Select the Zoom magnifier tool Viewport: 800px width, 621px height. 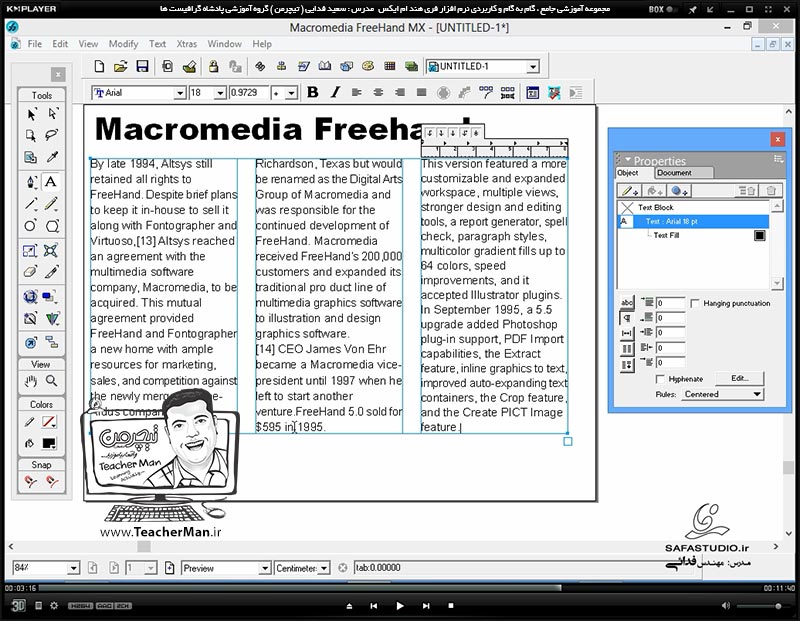click(x=52, y=381)
